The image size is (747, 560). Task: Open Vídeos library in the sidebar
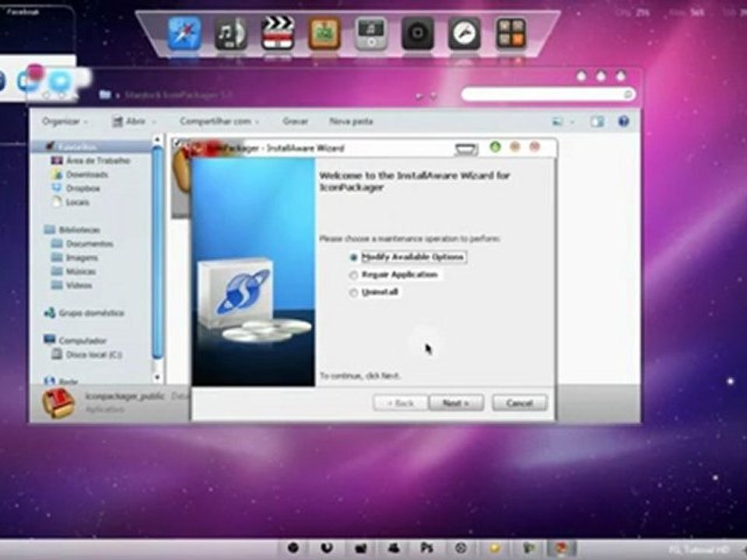tap(72, 285)
